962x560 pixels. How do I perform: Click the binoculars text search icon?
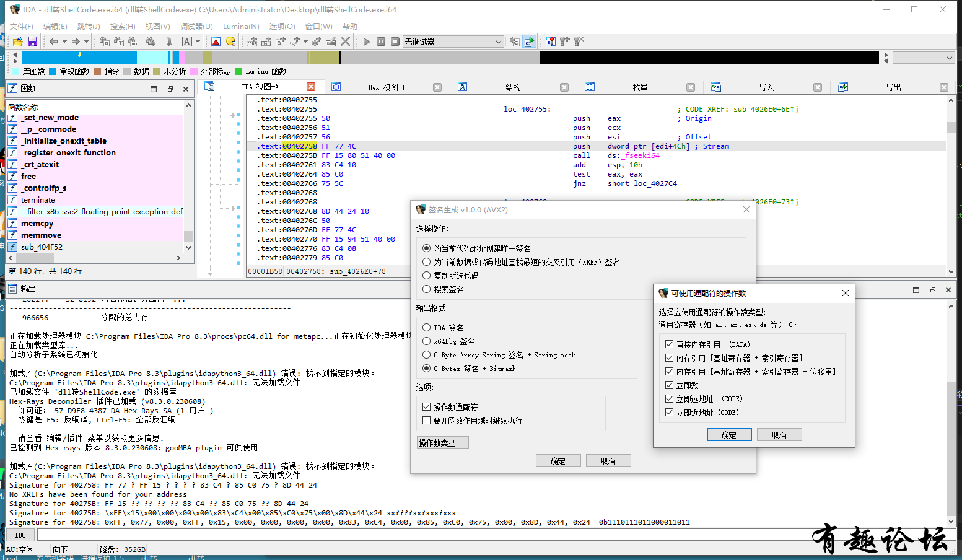(x=119, y=42)
